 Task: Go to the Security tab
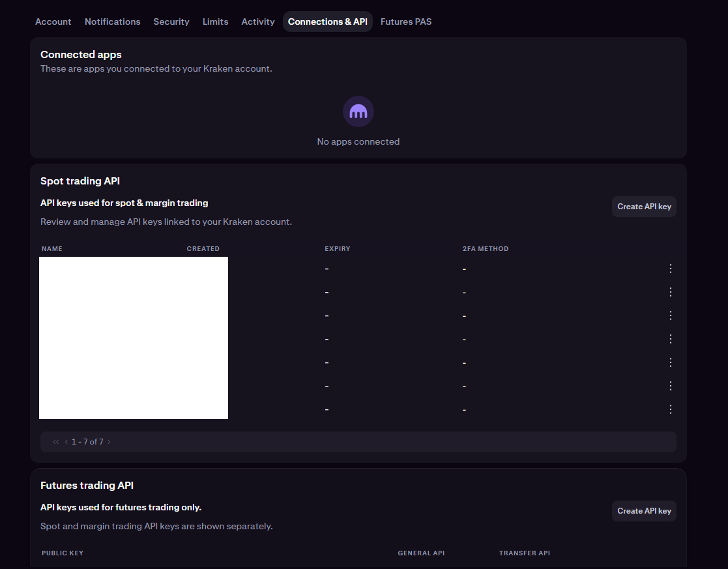(171, 22)
